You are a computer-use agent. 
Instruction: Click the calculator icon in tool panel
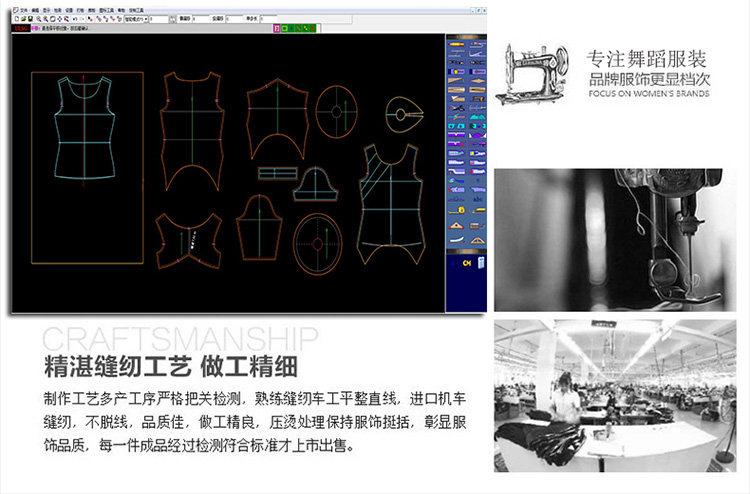click(x=481, y=263)
